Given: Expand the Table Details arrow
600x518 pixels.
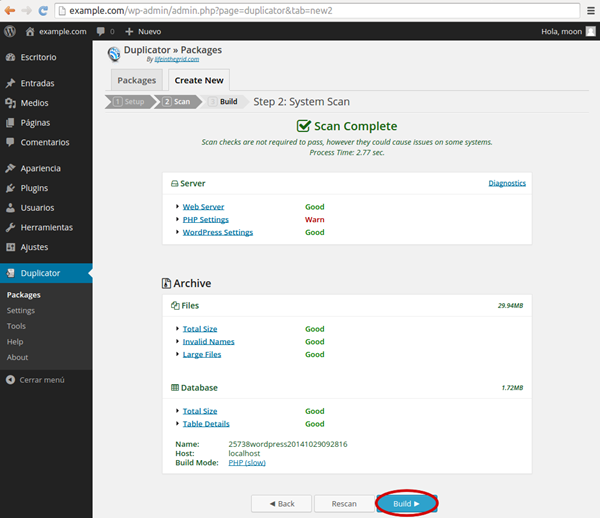Looking at the screenshot, I should point(177,424).
